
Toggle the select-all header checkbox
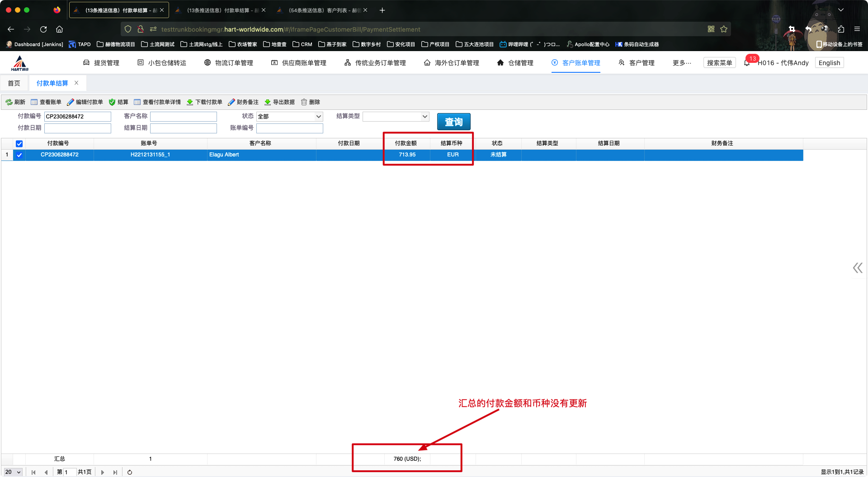(x=19, y=144)
